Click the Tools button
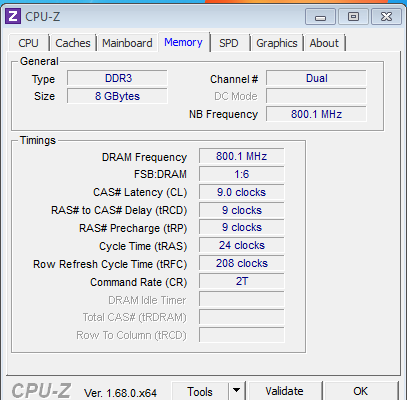 tap(200, 391)
